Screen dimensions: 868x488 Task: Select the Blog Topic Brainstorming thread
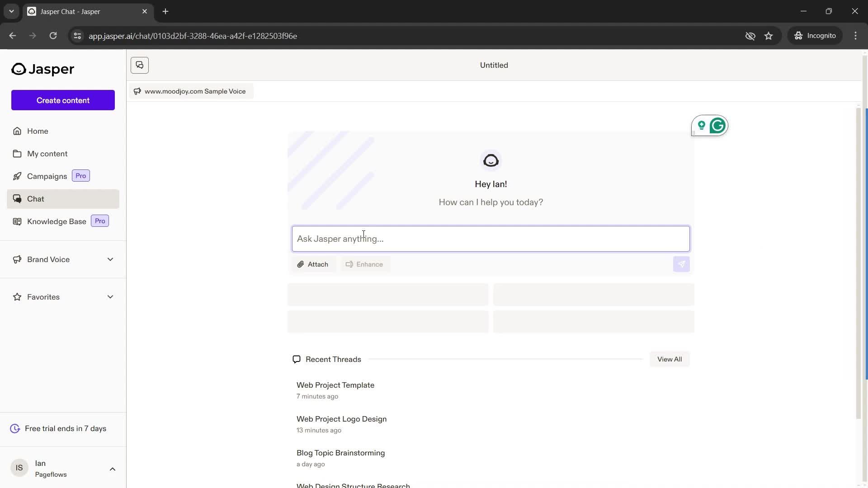[x=340, y=452]
